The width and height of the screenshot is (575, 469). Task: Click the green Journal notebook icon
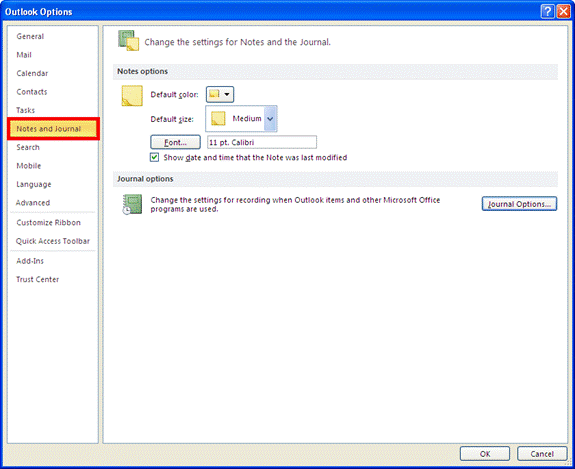tap(132, 204)
